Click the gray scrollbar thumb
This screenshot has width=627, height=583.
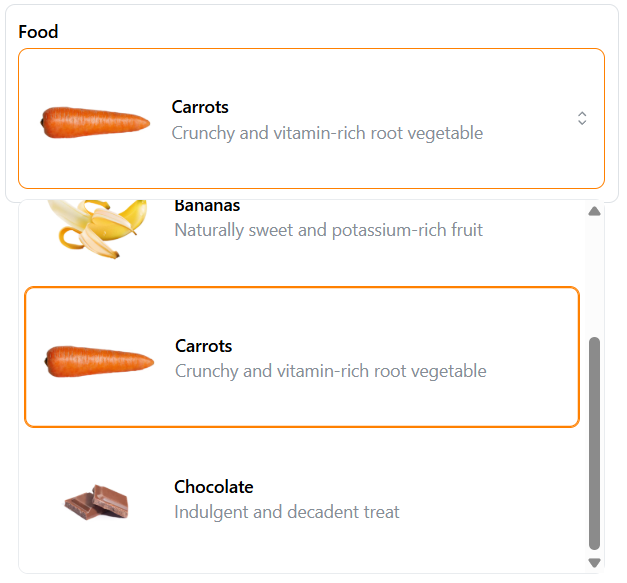coord(594,440)
